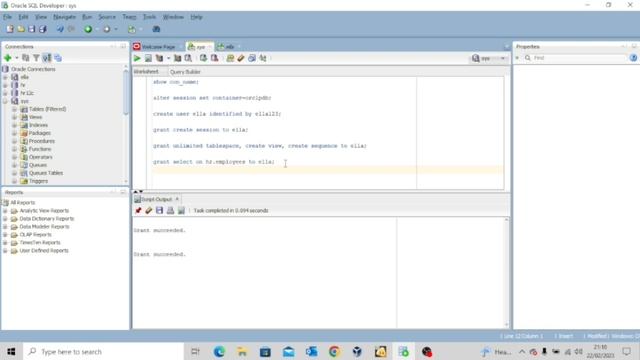Expand the Views tree node

pos(14,117)
